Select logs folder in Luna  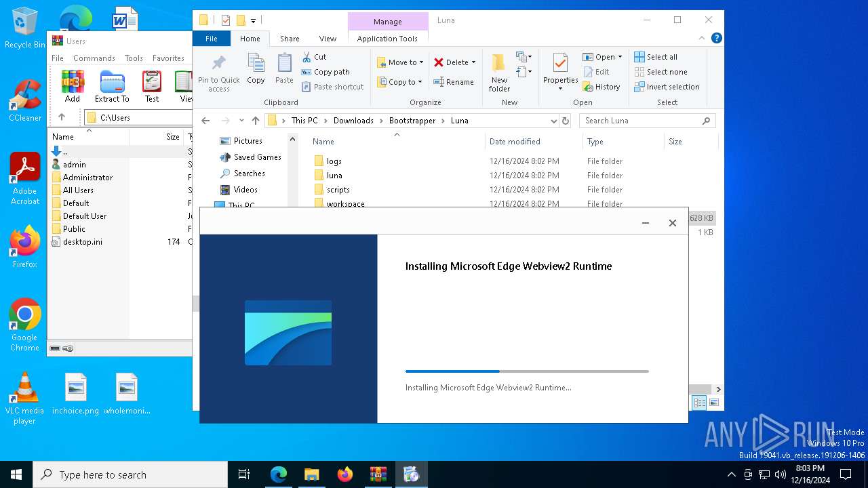334,161
